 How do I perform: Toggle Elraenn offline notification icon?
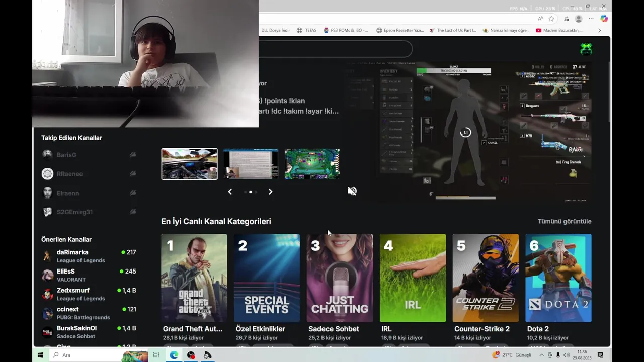tap(133, 193)
